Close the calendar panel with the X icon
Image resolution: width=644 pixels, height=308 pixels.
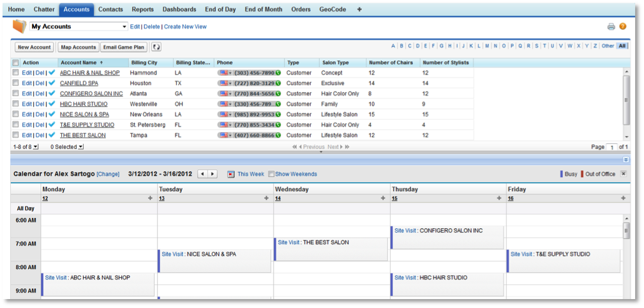point(623,174)
